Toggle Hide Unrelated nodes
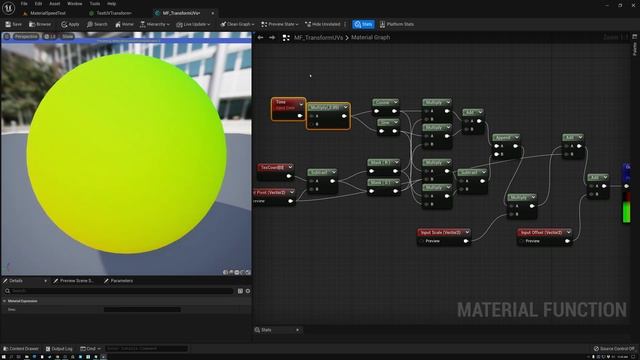The height and width of the screenshot is (360, 640). pos(322,24)
